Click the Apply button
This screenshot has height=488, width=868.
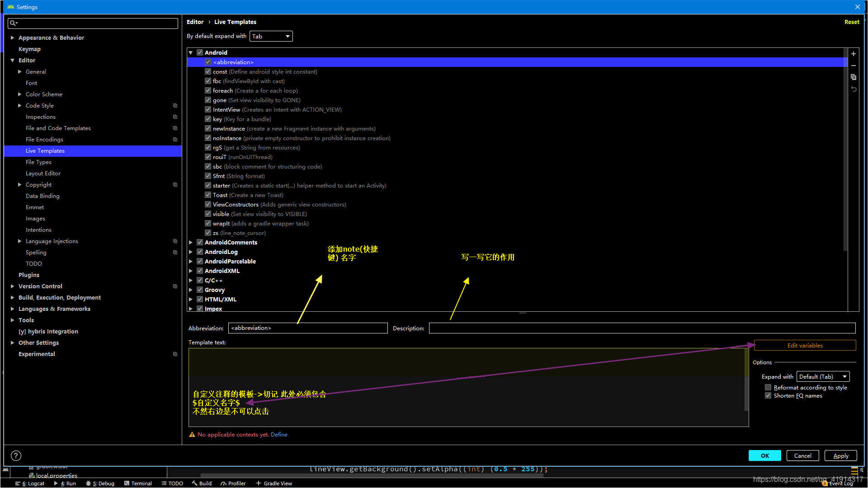(840, 455)
